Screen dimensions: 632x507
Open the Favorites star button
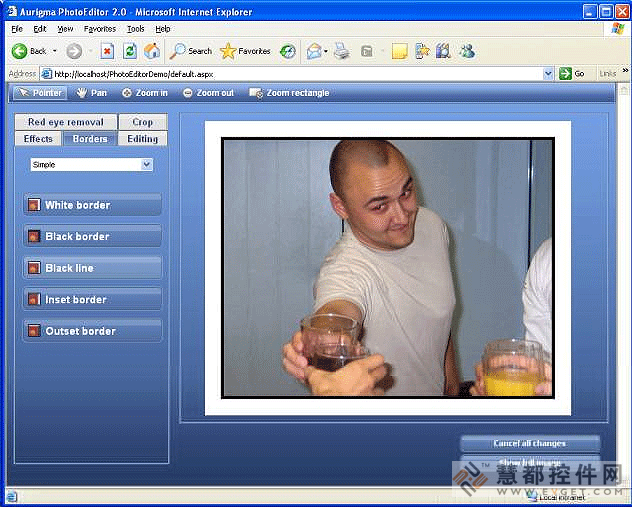coord(245,51)
